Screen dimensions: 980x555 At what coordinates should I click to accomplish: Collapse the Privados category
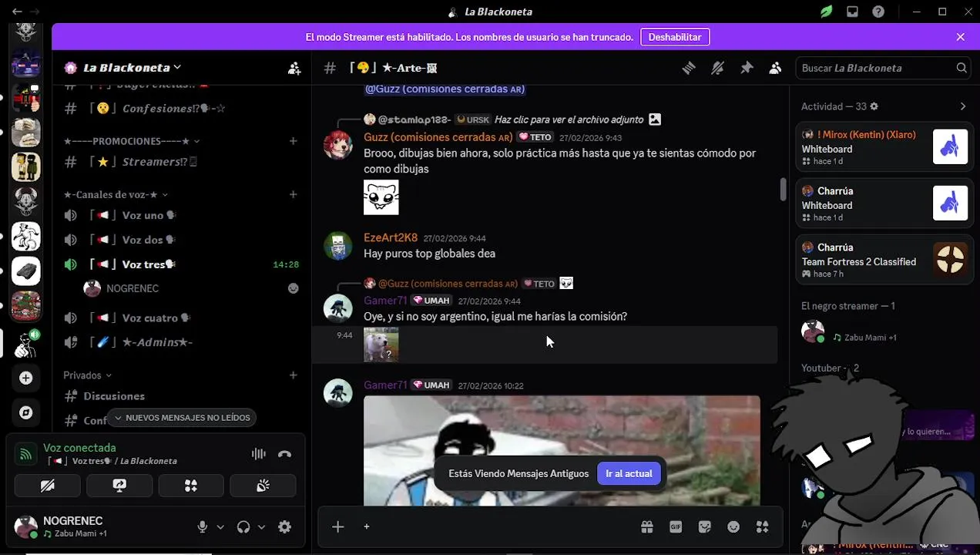pyautogui.click(x=88, y=375)
